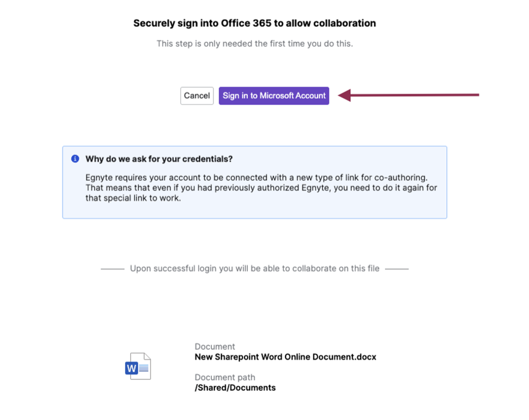The width and height of the screenshot is (529, 420).
Task: Click the blue info icon in the credentials notice
Action: point(75,159)
